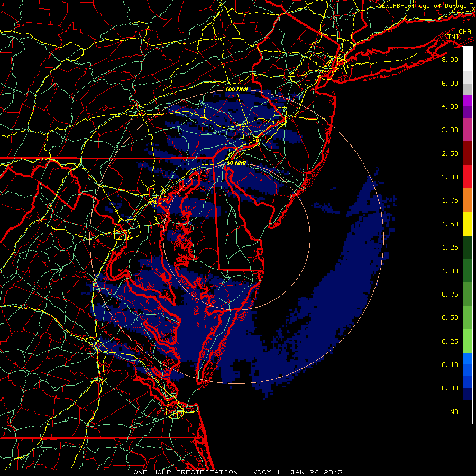This screenshot has width=476, height=476.
Task: Pick the lime green swatch beside 0.25
Action: [467, 341]
